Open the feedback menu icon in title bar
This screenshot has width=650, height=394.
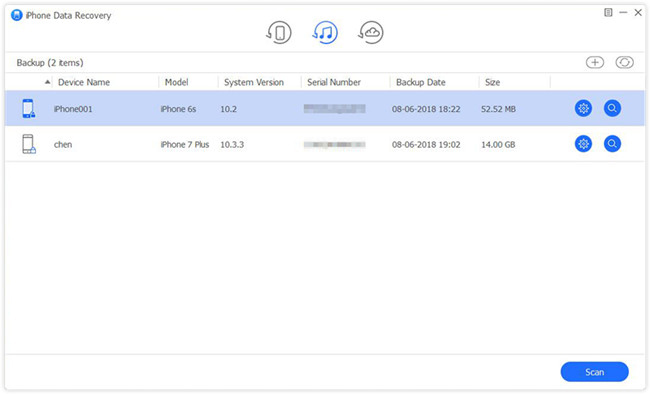[x=608, y=12]
